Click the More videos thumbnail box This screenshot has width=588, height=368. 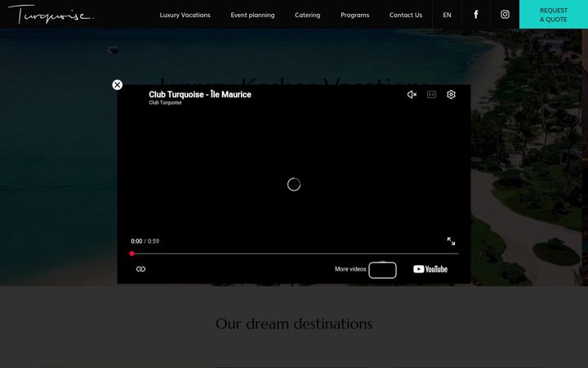[x=382, y=270]
